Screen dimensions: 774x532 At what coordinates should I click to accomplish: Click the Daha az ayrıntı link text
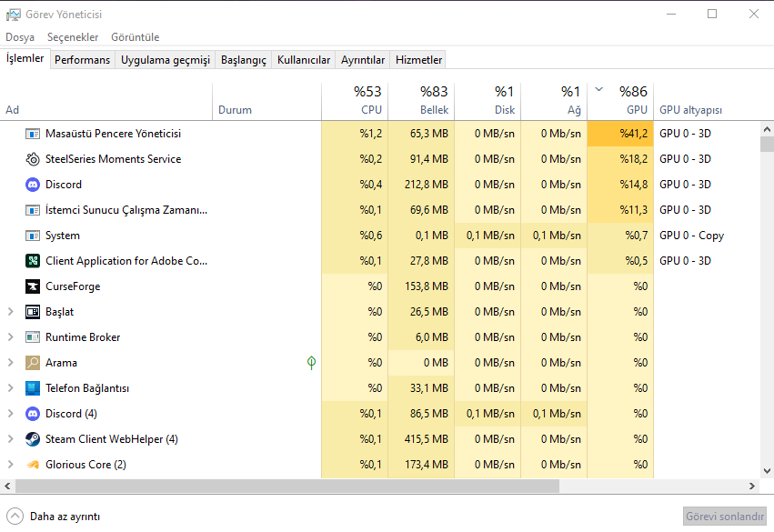tap(65, 517)
